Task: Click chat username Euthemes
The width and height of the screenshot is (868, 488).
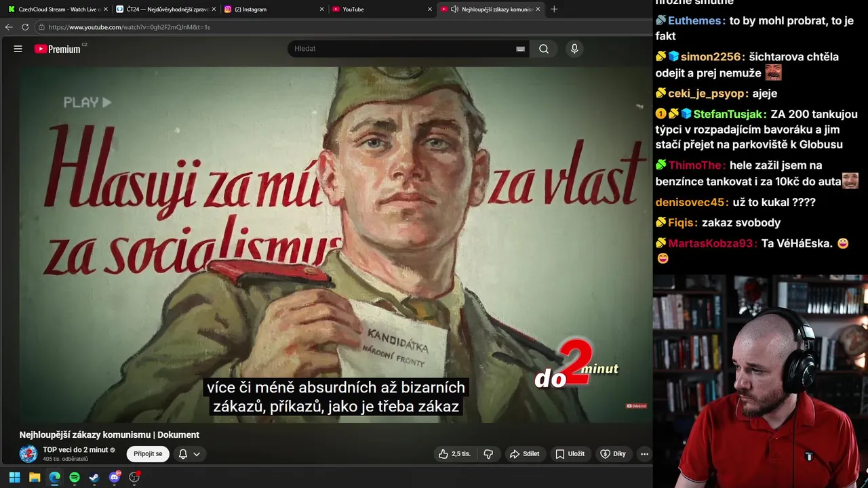Action: coord(694,21)
